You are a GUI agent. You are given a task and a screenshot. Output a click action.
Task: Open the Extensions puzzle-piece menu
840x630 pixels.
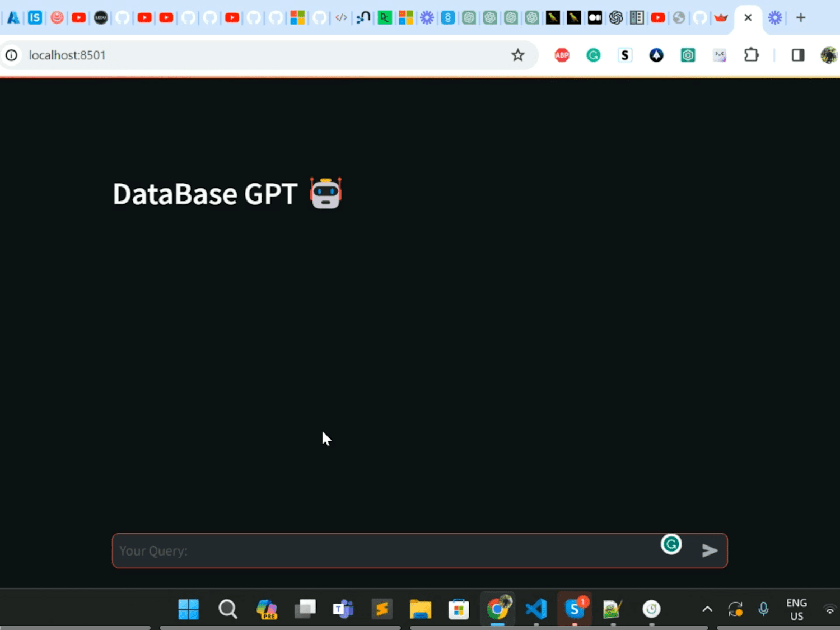pos(752,55)
